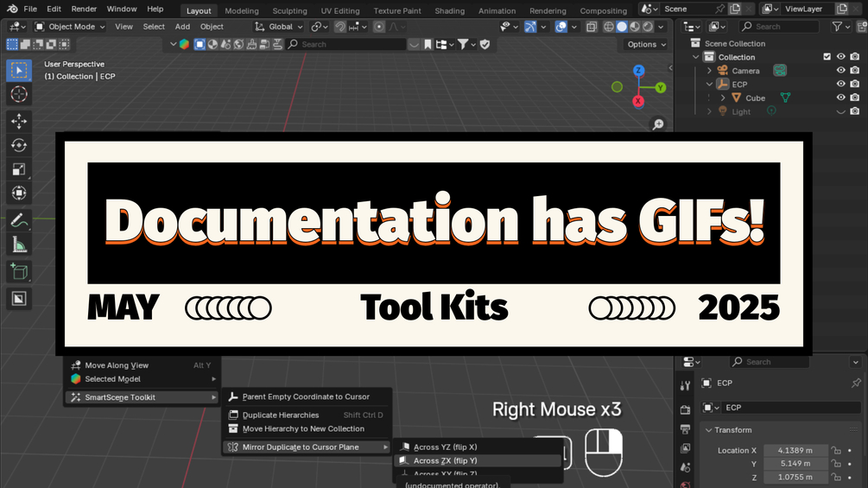This screenshot has height=488, width=868.
Task: Hide the Cube in viewport
Action: click(x=841, y=98)
